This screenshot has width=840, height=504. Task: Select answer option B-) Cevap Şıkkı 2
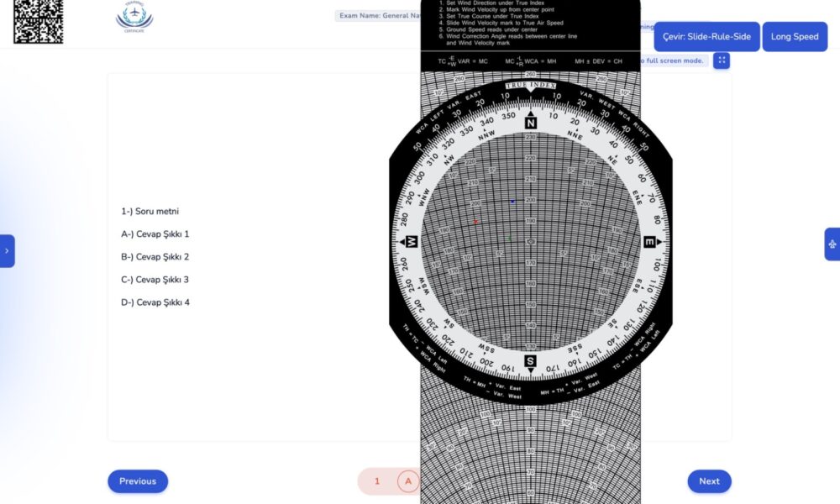point(155,257)
